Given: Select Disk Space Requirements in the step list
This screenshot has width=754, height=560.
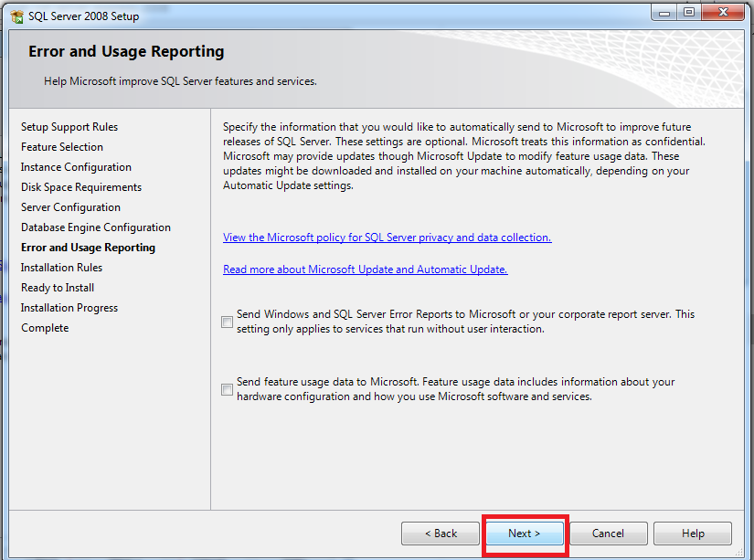Looking at the screenshot, I should pyautogui.click(x=81, y=187).
